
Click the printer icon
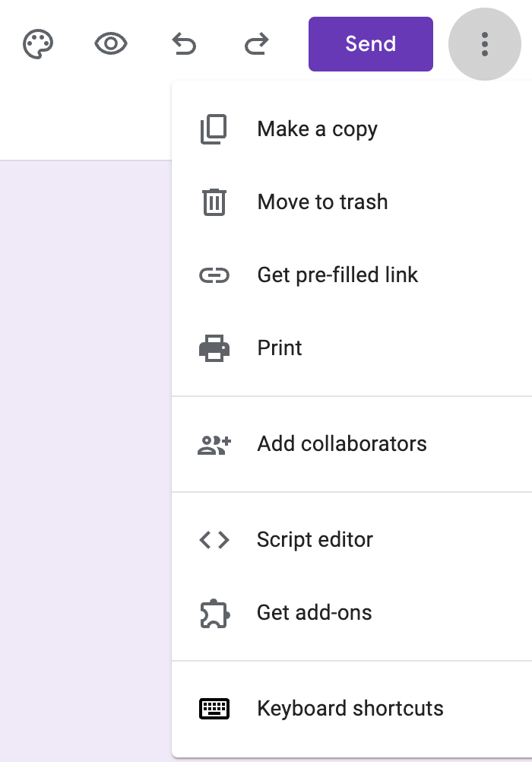214,348
